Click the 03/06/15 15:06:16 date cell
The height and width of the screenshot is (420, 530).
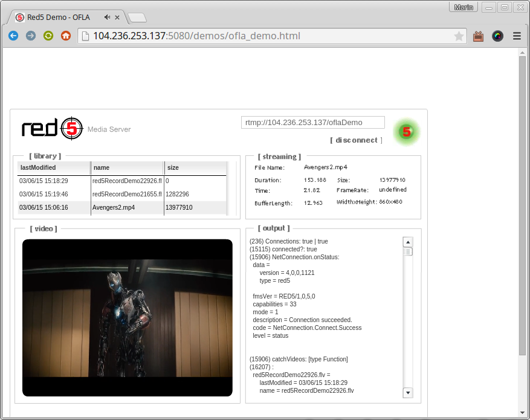pyautogui.click(x=44, y=207)
